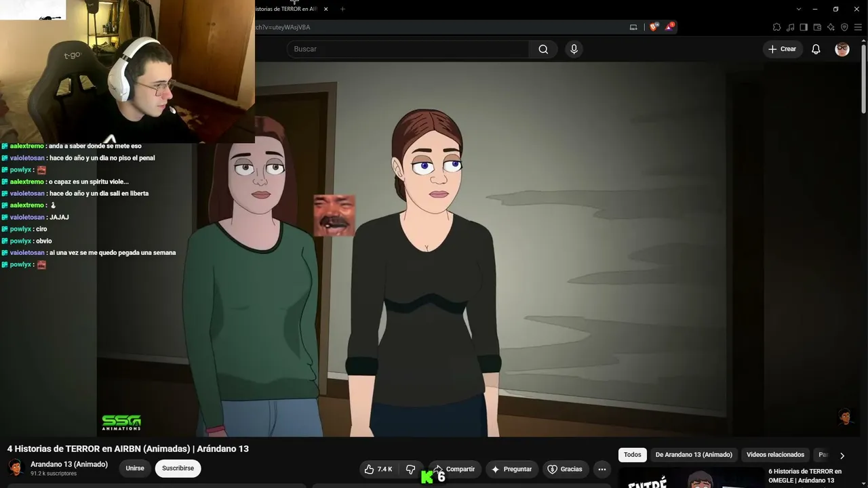868x488 pixels.
Task: Click the YouTube search magnifier button
Action: click(x=543, y=49)
